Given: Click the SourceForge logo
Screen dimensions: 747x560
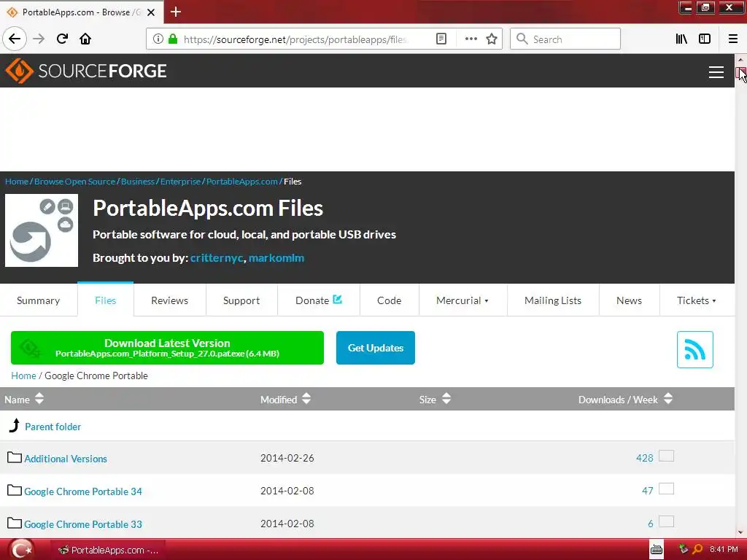Looking at the screenshot, I should pos(86,71).
